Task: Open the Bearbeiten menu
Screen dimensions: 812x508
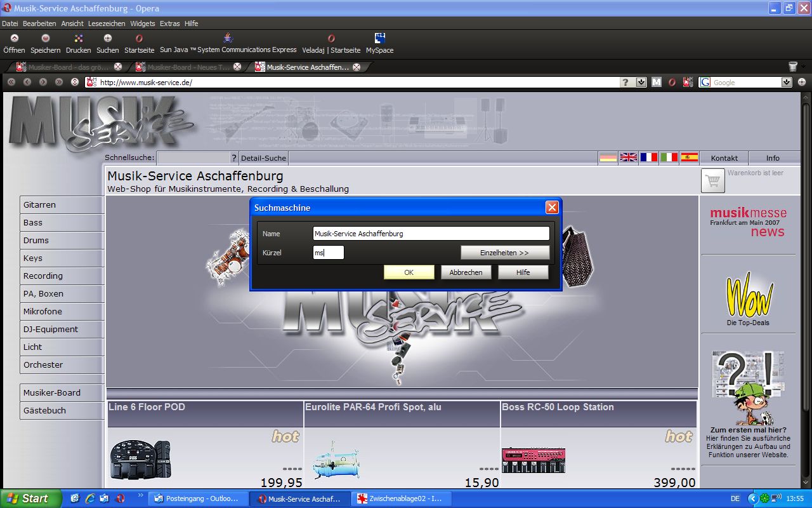Action: coord(39,23)
